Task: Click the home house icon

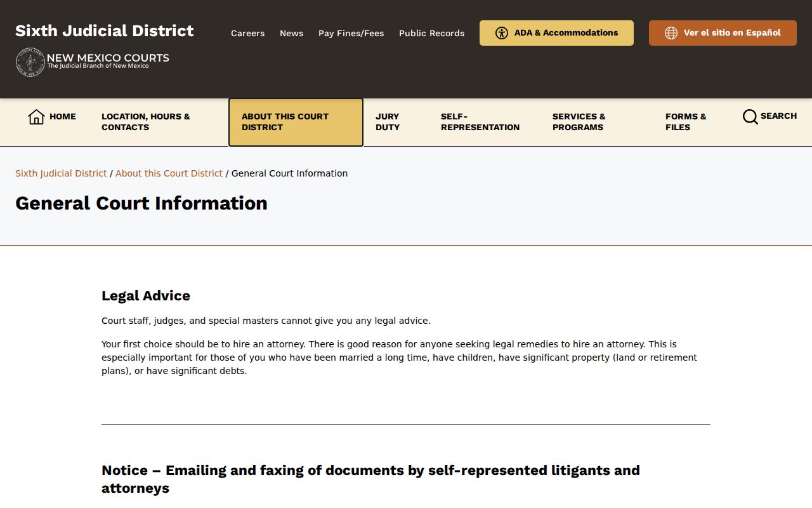Action: tap(36, 117)
